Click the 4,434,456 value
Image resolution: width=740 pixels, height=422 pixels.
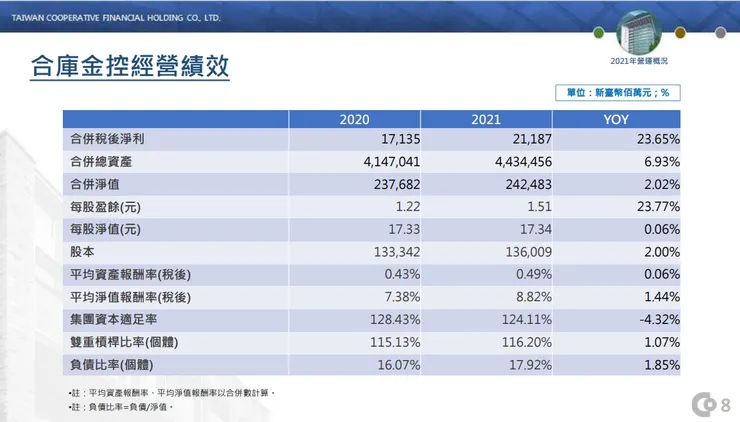[x=523, y=162]
